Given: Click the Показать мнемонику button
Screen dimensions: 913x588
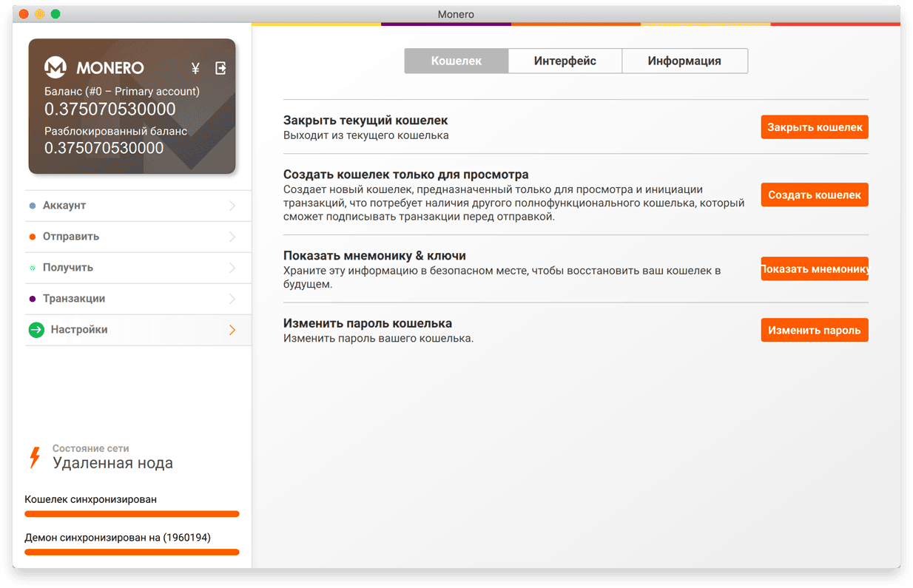Looking at the screenshot, I should (x=815, y=269).
